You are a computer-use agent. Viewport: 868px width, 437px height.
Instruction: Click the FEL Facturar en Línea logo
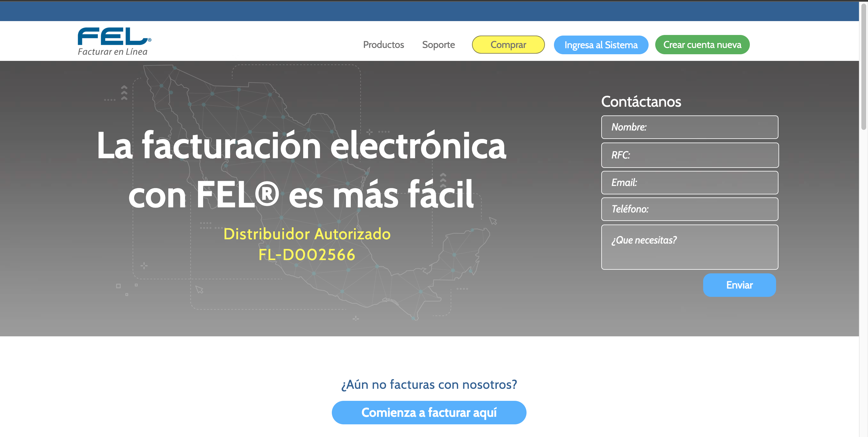click(114, 41)
